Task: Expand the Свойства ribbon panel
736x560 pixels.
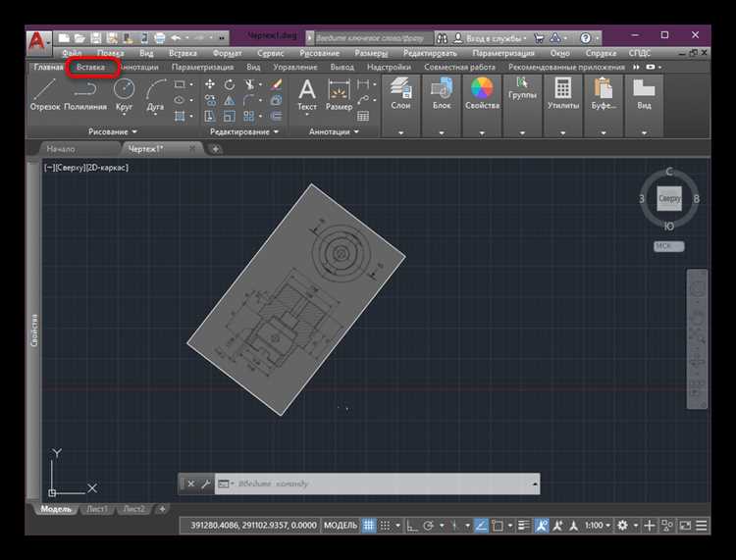Action: [x=482, y=132]
